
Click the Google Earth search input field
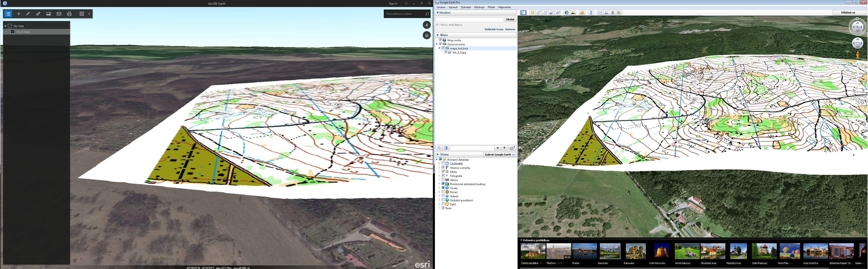click(x=470, y=20)
